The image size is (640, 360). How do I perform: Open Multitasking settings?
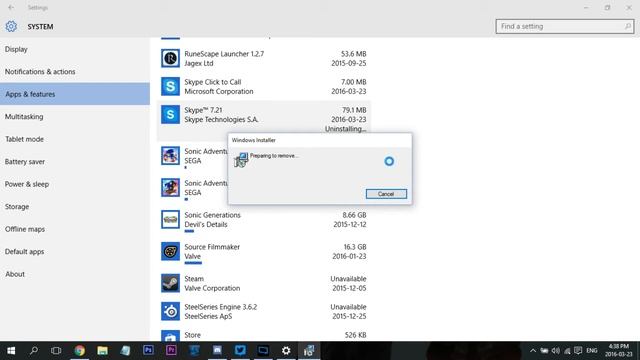click(x=75, y=116)
